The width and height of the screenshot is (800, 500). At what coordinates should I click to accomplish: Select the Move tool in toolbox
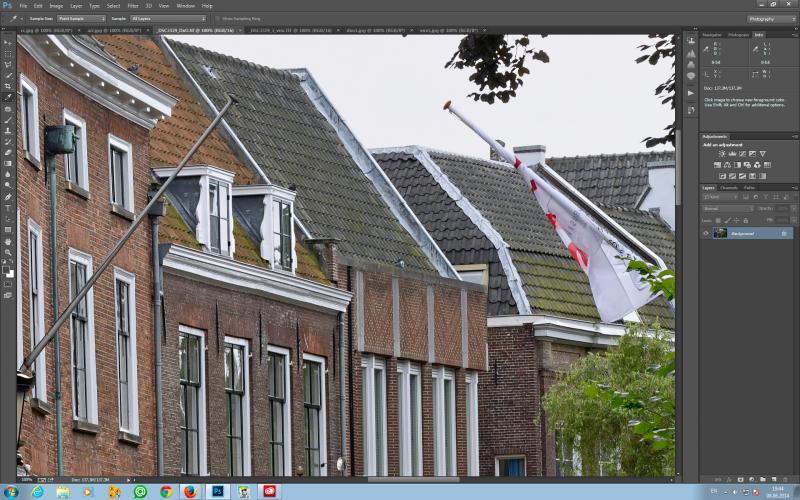8,43
